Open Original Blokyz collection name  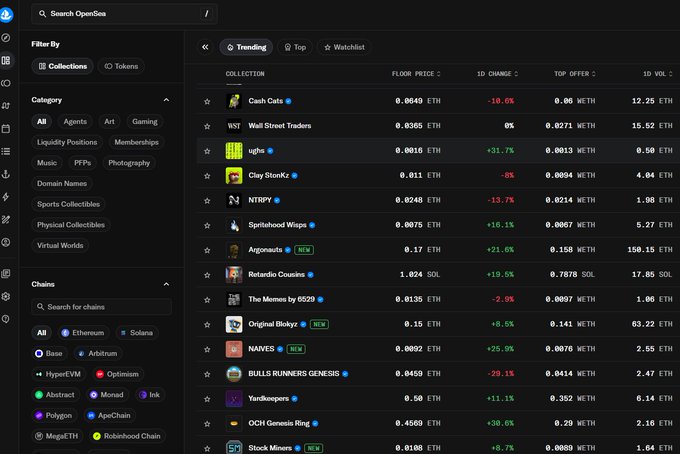click(x=273, y=324)
